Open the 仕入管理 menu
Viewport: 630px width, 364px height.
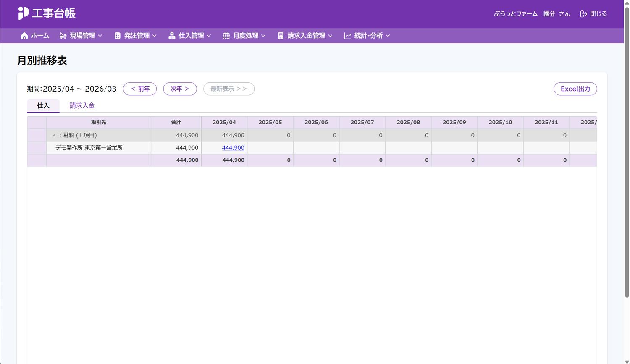tap(190, 36)
